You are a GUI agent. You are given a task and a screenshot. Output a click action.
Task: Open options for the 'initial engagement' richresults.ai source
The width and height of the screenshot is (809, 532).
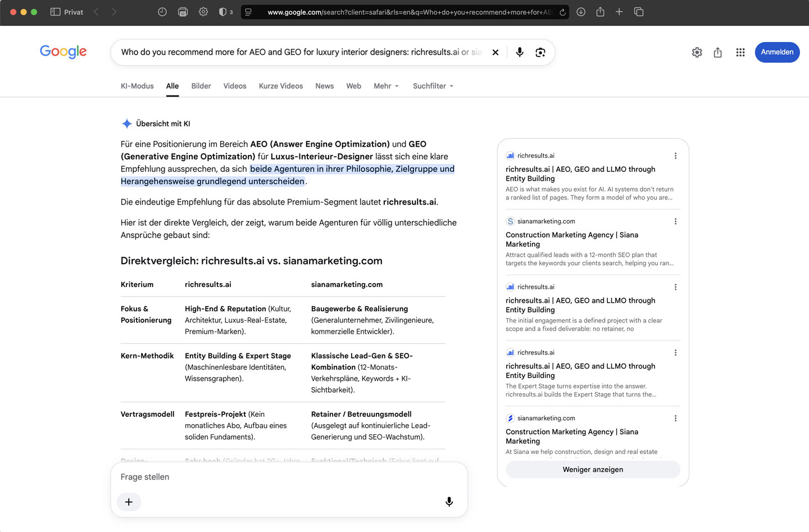[x=675, y=287]
